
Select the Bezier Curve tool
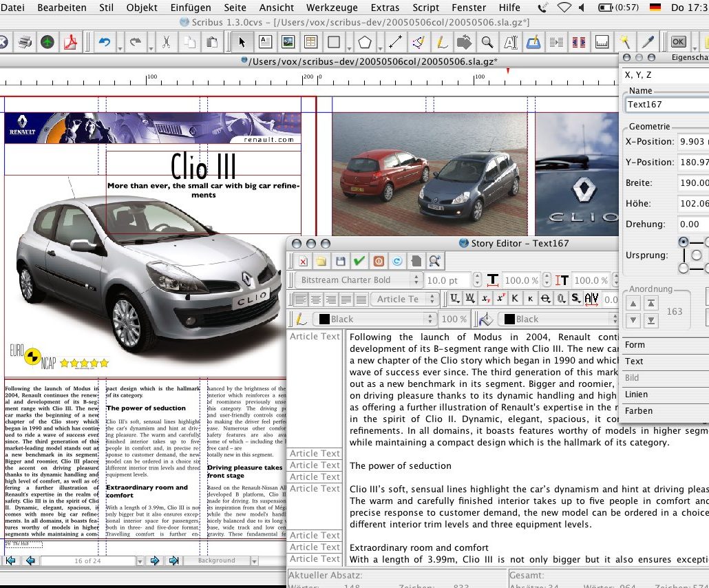coord(419,42)
